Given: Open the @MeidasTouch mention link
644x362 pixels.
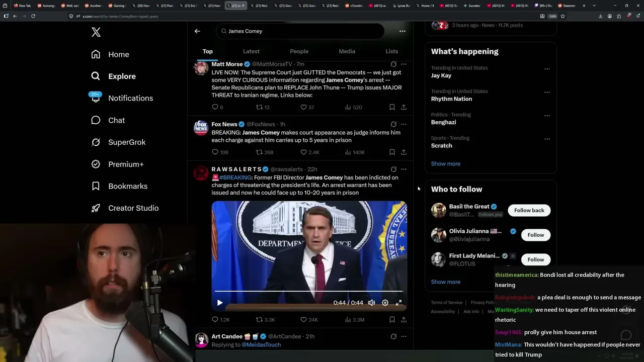Looking at the screenshot, I should tap(261, 345).
